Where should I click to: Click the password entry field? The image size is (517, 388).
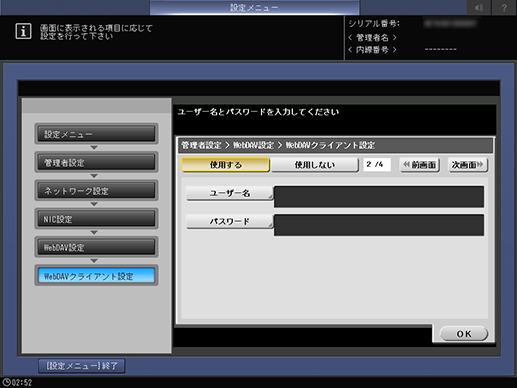coord(379,225)
